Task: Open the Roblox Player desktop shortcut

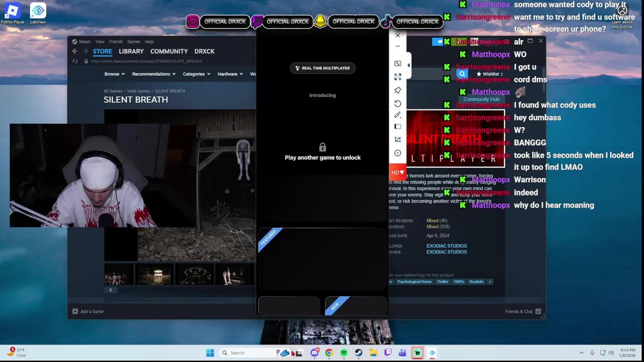Action: 12,14
